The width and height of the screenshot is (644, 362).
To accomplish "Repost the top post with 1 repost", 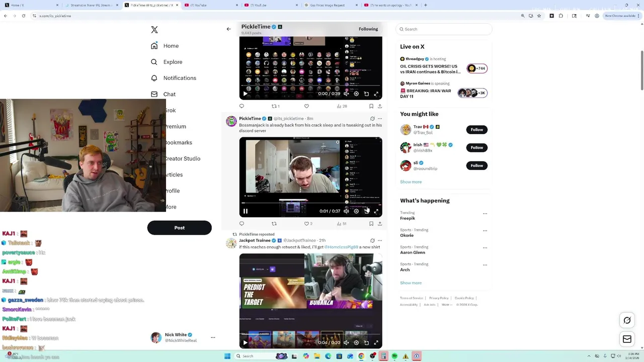I will pos(275,106).
